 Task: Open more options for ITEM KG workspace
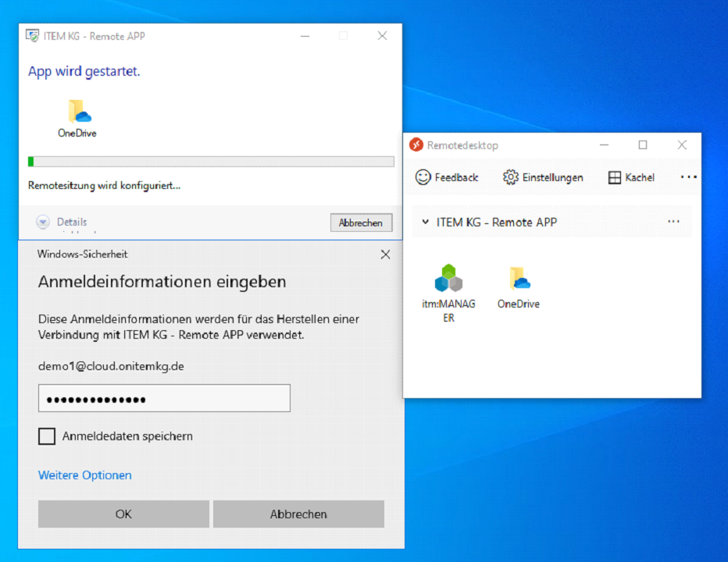[673, 222]
